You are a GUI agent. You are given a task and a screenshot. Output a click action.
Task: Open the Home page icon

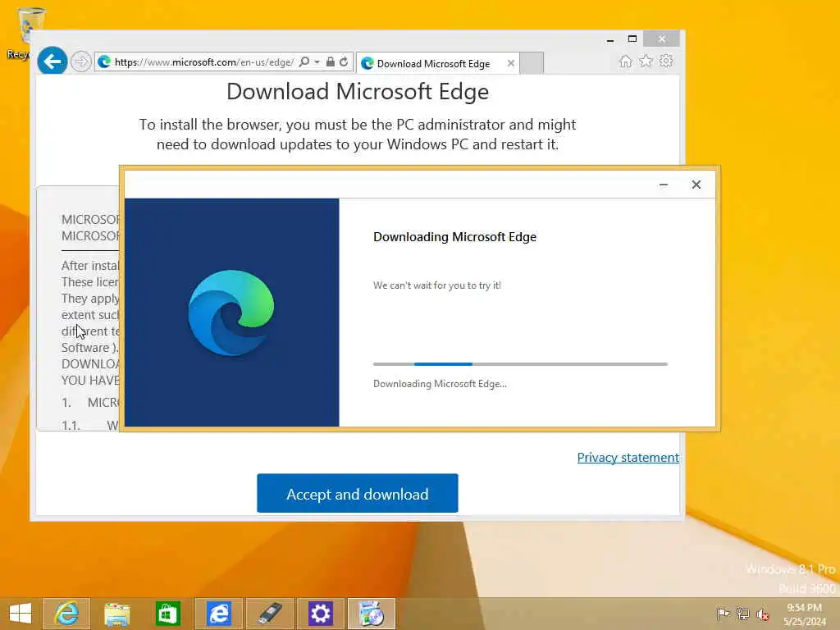[x=626, y=62]
